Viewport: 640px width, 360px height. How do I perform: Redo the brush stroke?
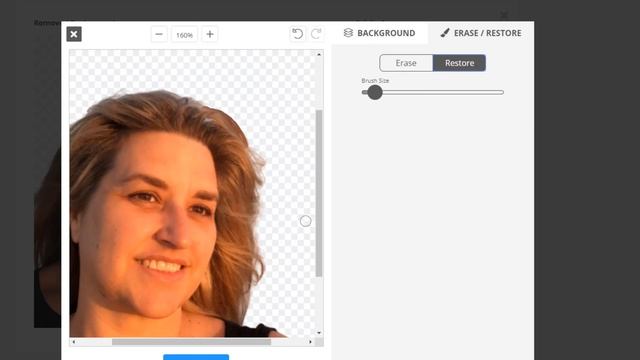[316, 33]
